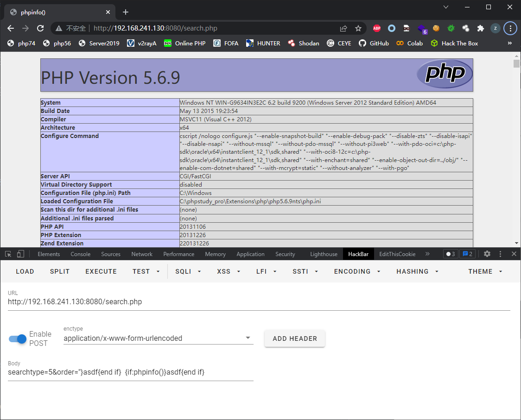Image resolution: width=521 pixels, height=420 pixels.
Task: Go back with the browser back arrow
Action: click(x=11, y=28)
